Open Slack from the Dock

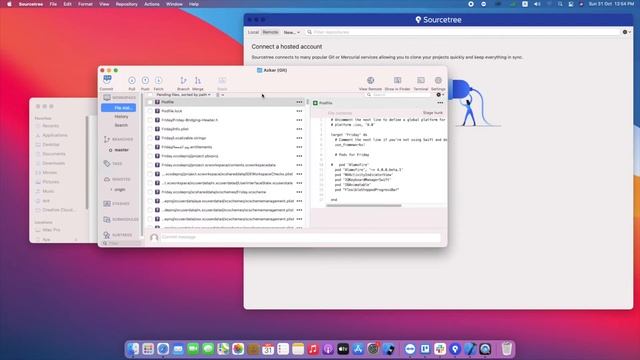coord(440,349)
